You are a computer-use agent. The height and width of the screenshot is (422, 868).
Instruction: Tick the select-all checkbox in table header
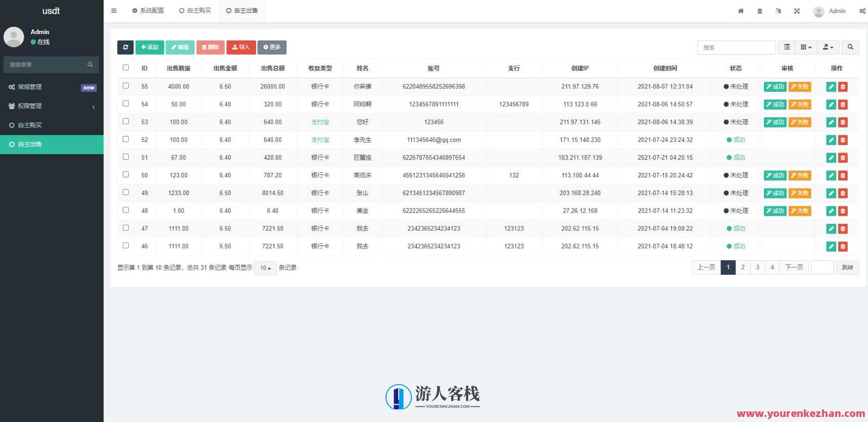[126, 67]
